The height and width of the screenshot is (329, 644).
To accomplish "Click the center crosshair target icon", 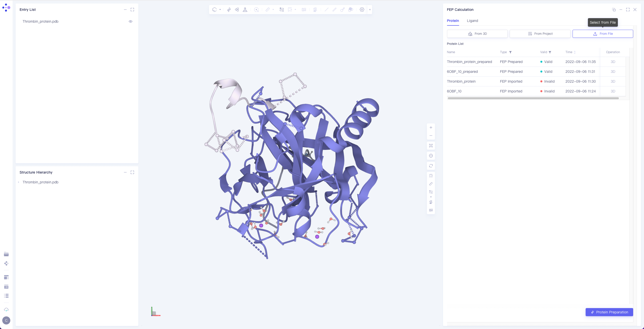I will (431, 156).
